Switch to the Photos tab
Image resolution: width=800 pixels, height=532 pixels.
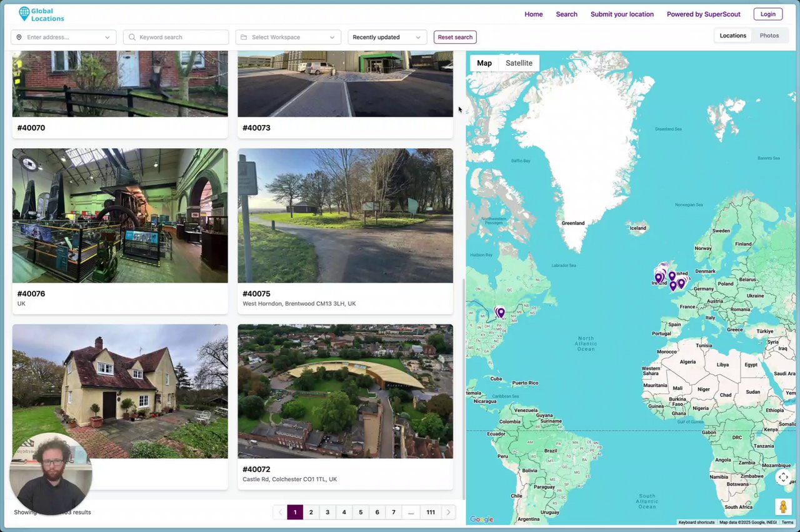pos(769,36)
